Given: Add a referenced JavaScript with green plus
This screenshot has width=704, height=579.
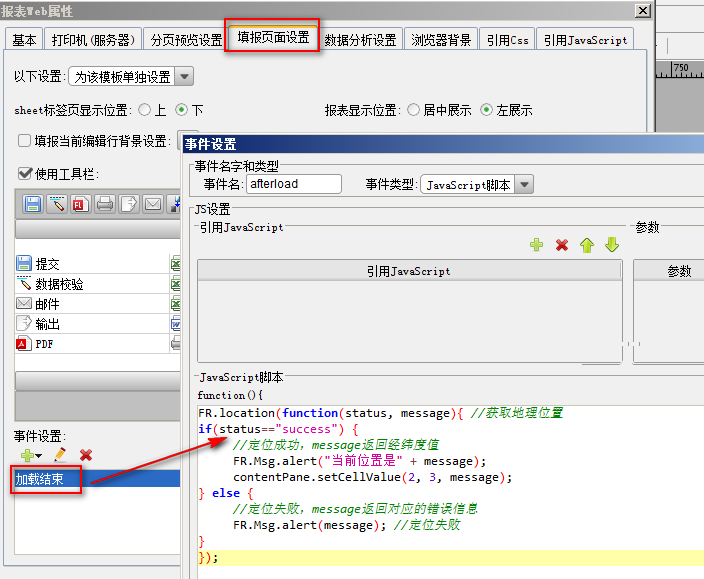Looking at the screenshot, I should (537, 245).
